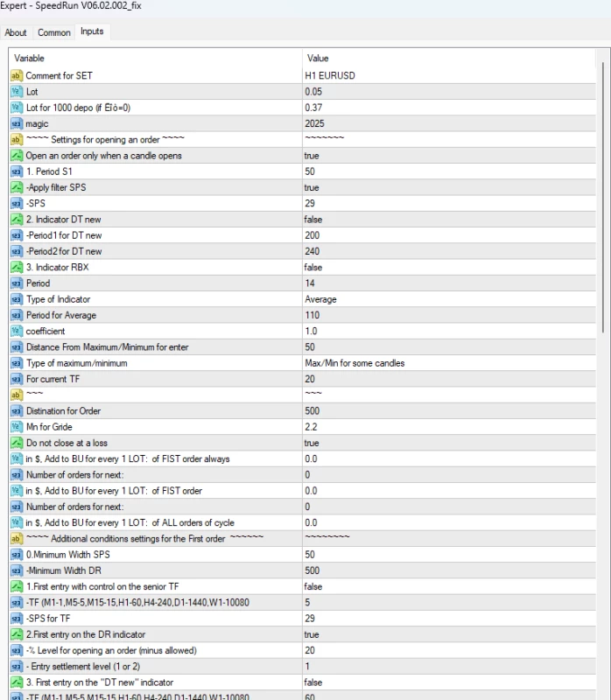Click the icon next to Lot variable
Image resolution: width=611 pixels, height=700 pixels.
[x=16, y=91]
